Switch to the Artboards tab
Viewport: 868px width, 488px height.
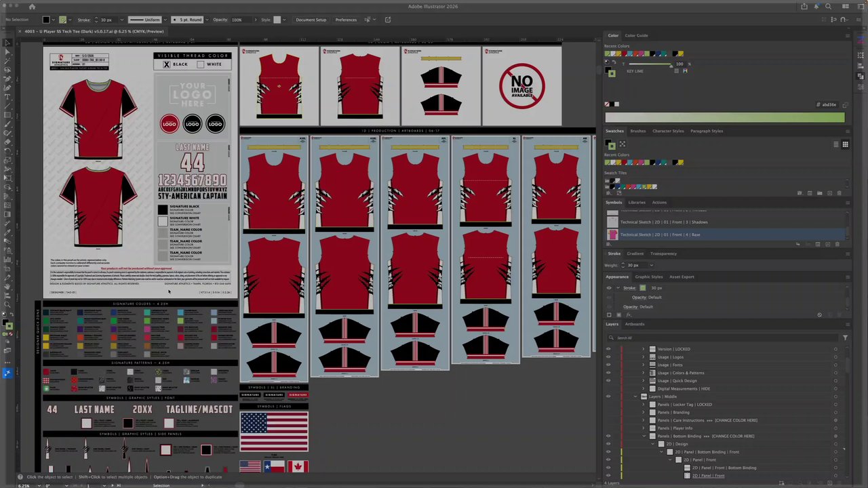635,324
